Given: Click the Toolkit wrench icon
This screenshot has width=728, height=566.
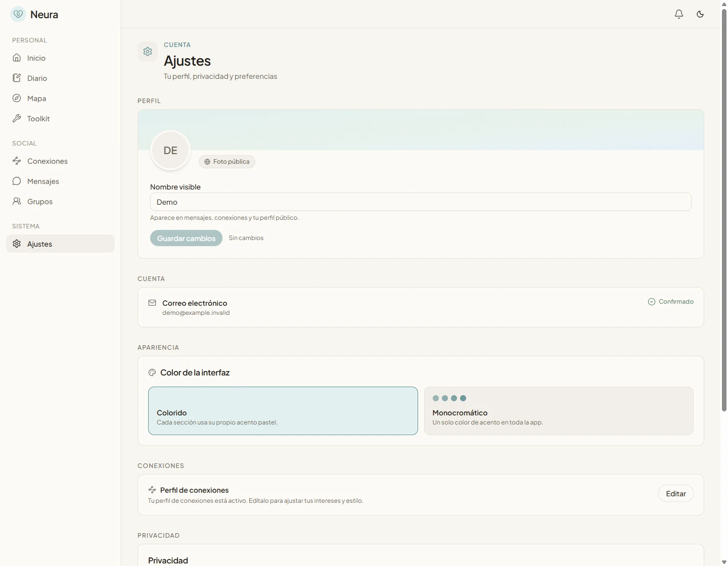Looking at the screenshot, I should click(17, 118).
